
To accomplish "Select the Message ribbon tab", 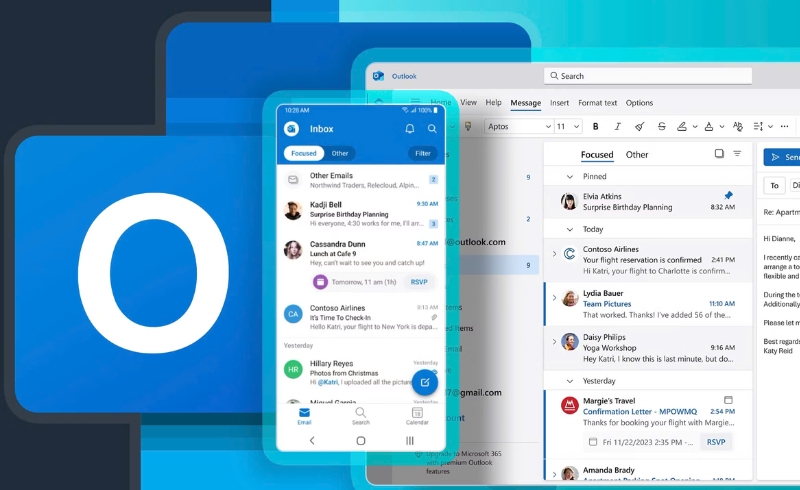I will pyautogui.click(x=526, y=103).
